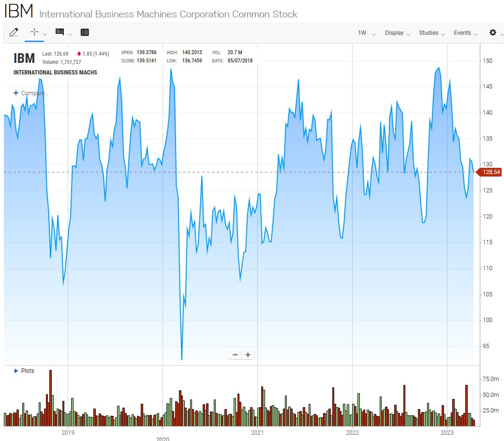Click the 2023 time axis label
The width and height of the screenshot is (504, 441).
(447, 433)
